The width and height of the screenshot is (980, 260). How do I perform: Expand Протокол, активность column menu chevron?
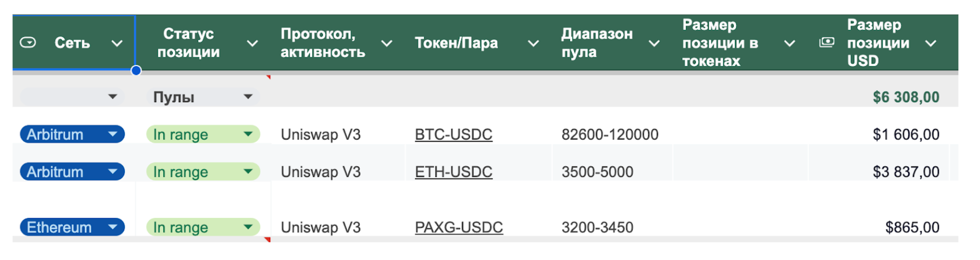click(387, 43)
